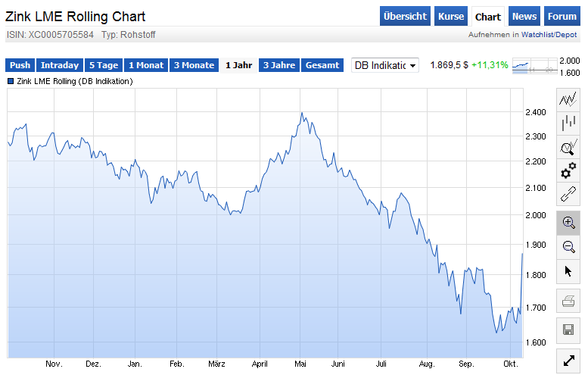The height and width of the screenshot is (375, 588).
Task: Open the DB Indikation dropdown
Action: click(385, 65)
